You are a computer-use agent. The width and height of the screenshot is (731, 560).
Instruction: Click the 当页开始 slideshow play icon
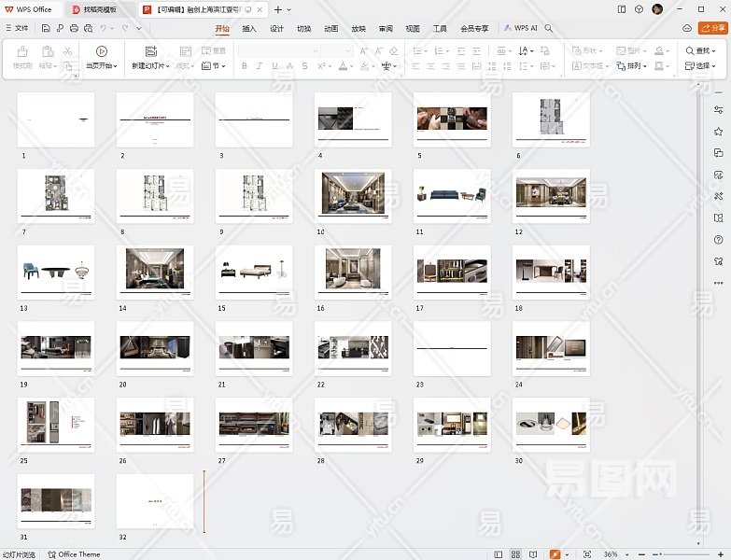pos(101,51)
